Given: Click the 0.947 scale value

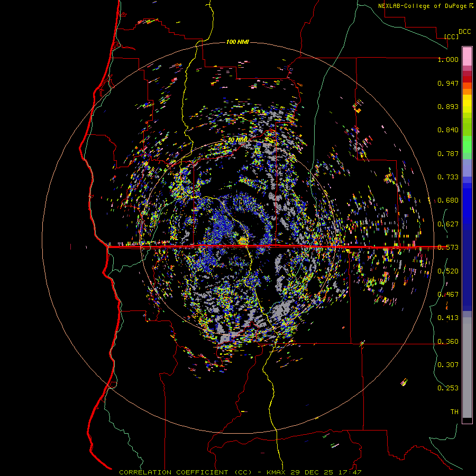Looking at the screenshot, I should 448,83.
